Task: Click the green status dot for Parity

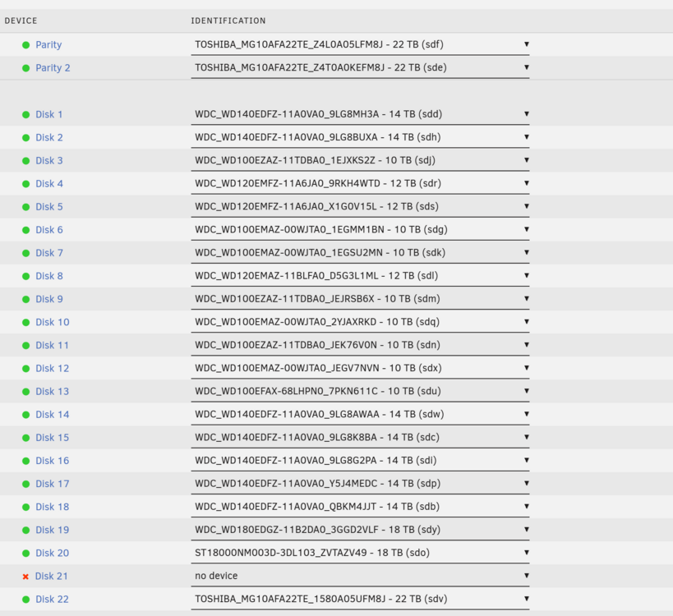Action: click(25, 45)
